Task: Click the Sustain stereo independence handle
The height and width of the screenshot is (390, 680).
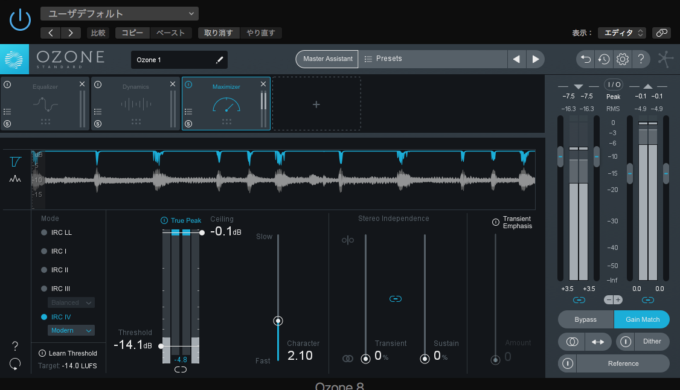Action: (x=425, y=359)
